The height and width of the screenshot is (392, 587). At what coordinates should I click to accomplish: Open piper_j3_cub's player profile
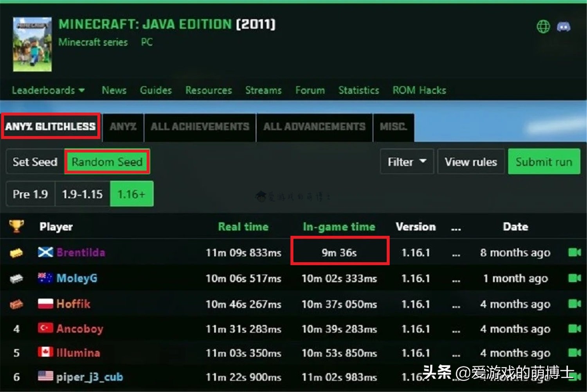(90, 377)
